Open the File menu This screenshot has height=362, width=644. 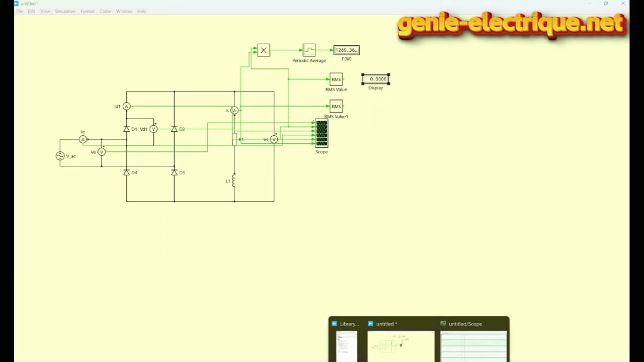(19, 11)
